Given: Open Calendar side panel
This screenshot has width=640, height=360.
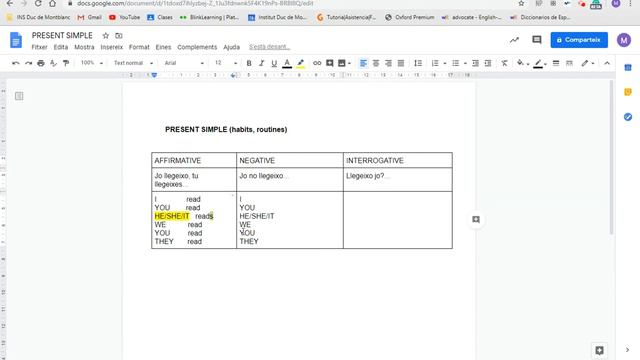Looking at the screenshot, I should [x=628, y=67].
